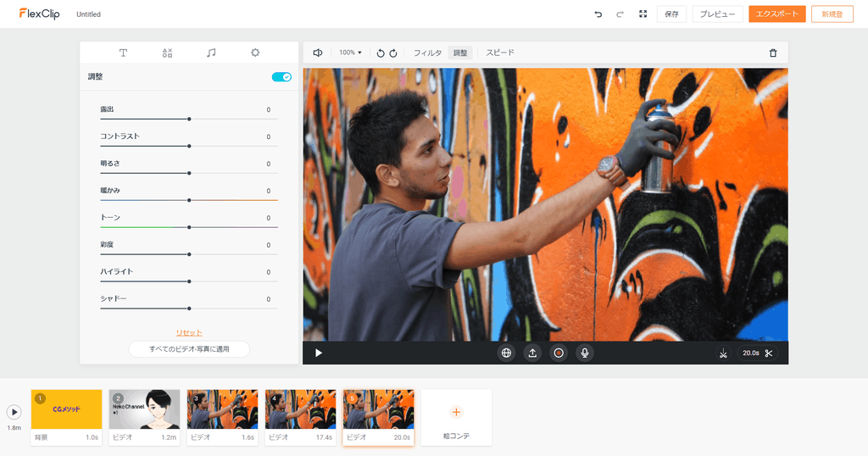Click the volume speaker icon
Image resolution: width=868 pixels, height=456 pixels.
pyautogui.click(x=317, y=53)
